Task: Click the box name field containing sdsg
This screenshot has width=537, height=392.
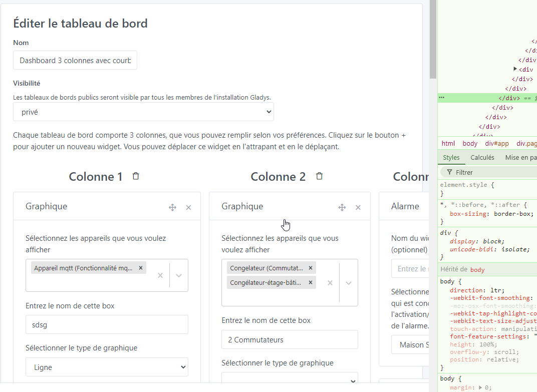Action: (x=107, y=324)
